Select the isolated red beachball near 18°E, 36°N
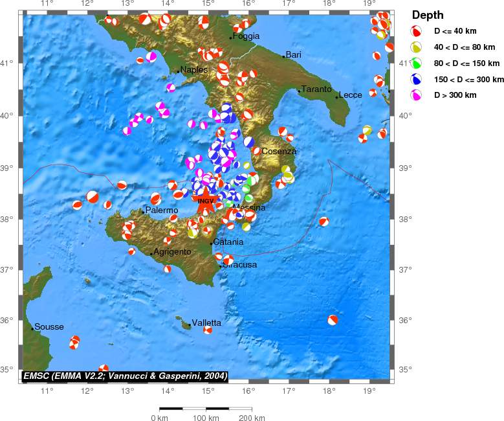 [x=333, y=319]
